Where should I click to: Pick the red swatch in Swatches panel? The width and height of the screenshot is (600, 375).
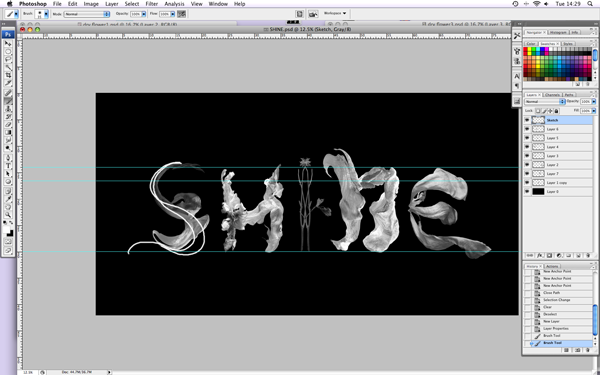coord(526,49)
